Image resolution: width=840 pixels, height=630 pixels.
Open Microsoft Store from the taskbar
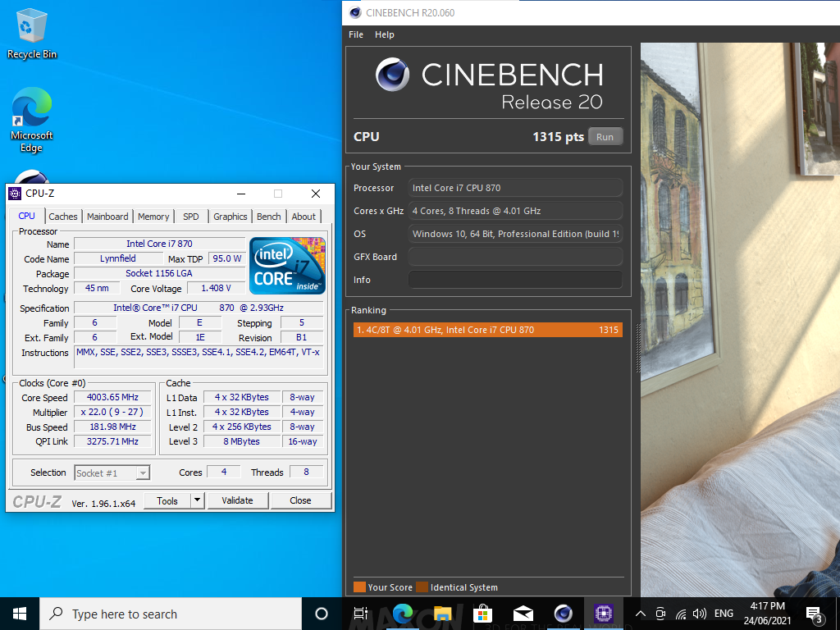click(482, 614)
